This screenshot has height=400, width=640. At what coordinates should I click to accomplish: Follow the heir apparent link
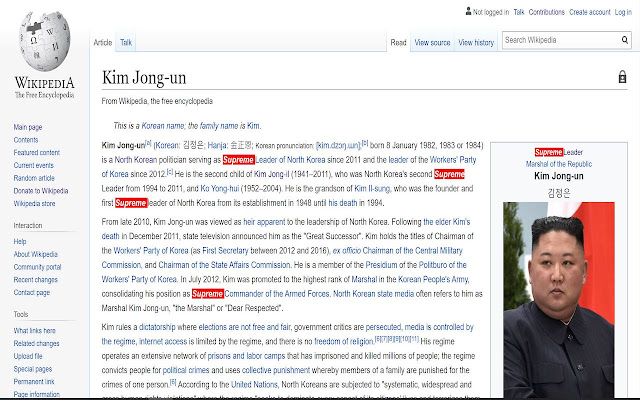point(264,222)
